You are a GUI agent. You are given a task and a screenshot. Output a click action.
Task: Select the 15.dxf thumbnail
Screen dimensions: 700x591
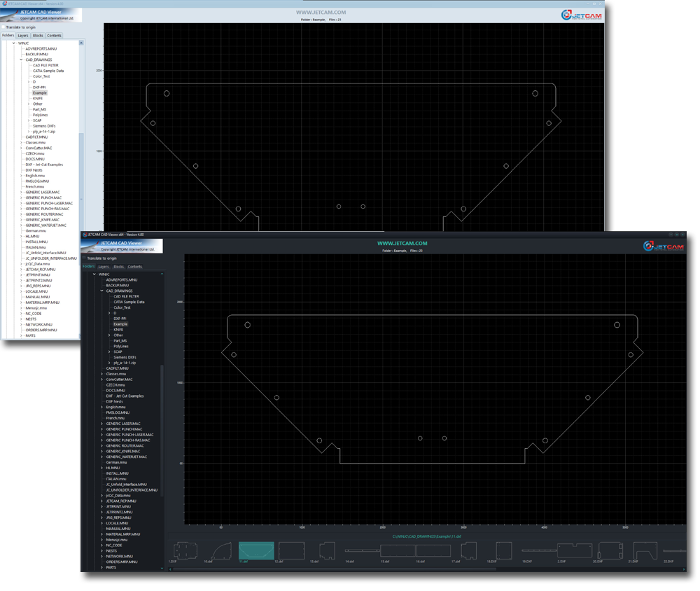(398, 551)
